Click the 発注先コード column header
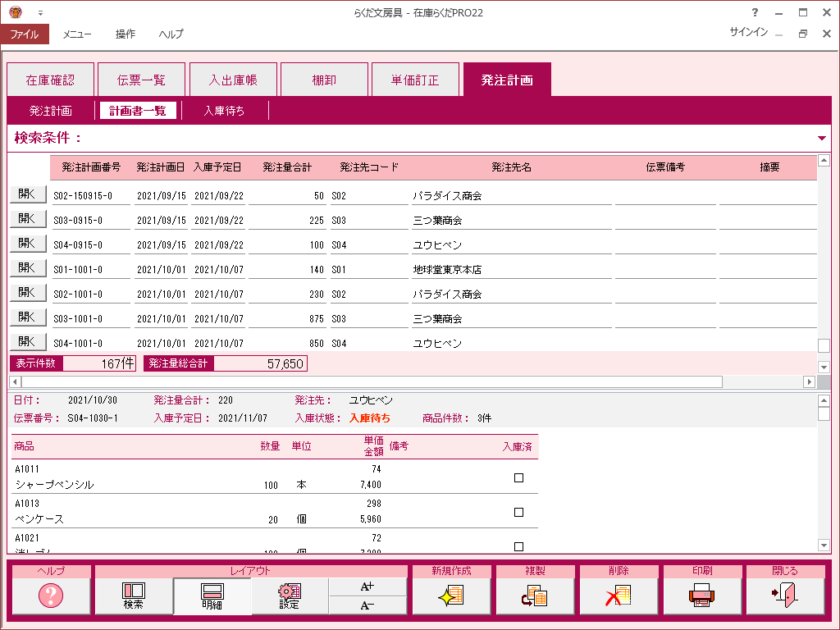The image size is (840, 630). coord(369,167)
